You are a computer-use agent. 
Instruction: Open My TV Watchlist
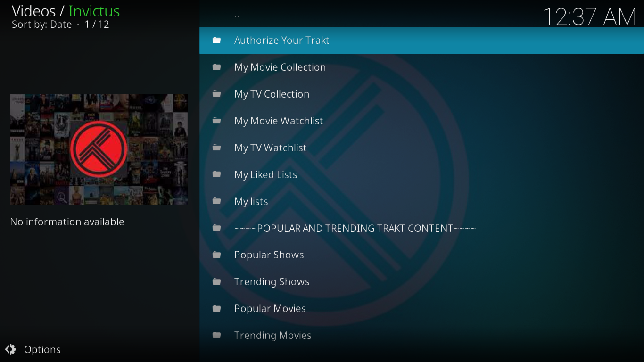click(421, 148)
